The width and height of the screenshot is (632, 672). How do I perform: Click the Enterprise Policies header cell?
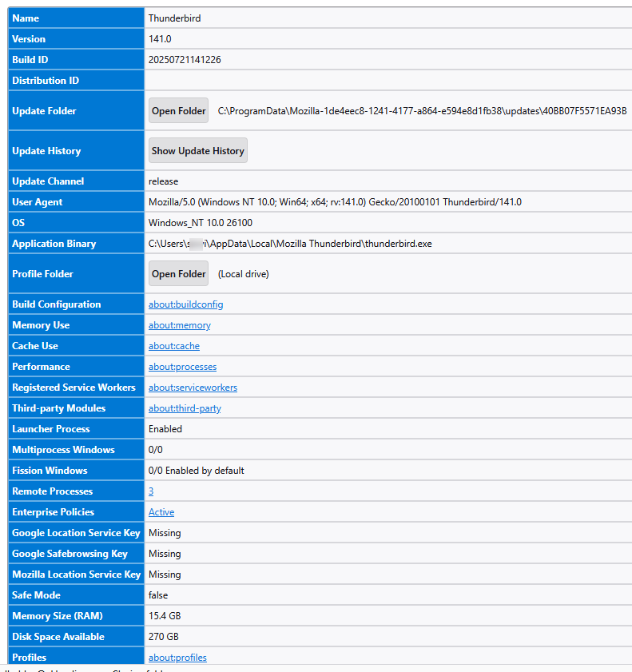(x=76, y=512)
